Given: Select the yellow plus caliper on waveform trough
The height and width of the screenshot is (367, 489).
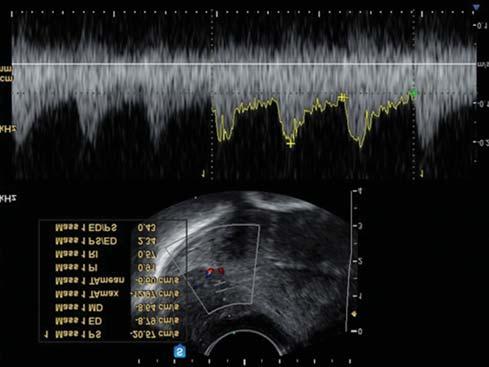Looking at the screenshot, I should tap(291, 144).
